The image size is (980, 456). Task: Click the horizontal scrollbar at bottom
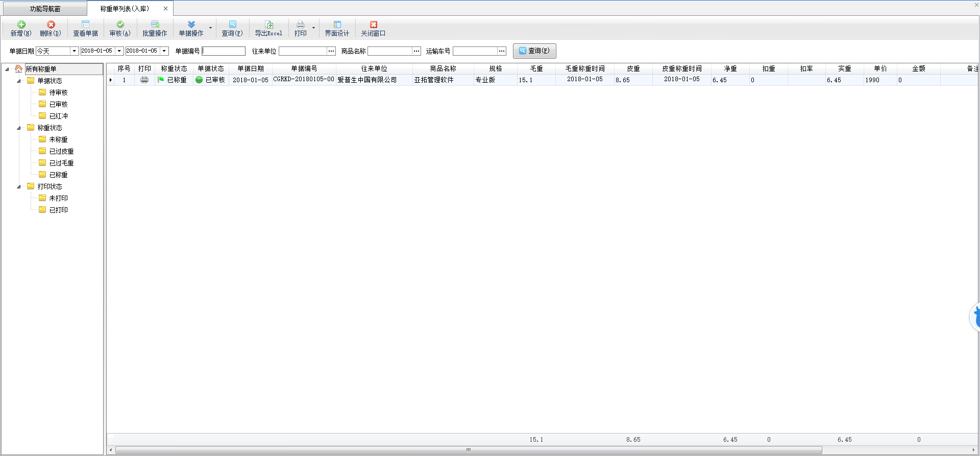468,450
